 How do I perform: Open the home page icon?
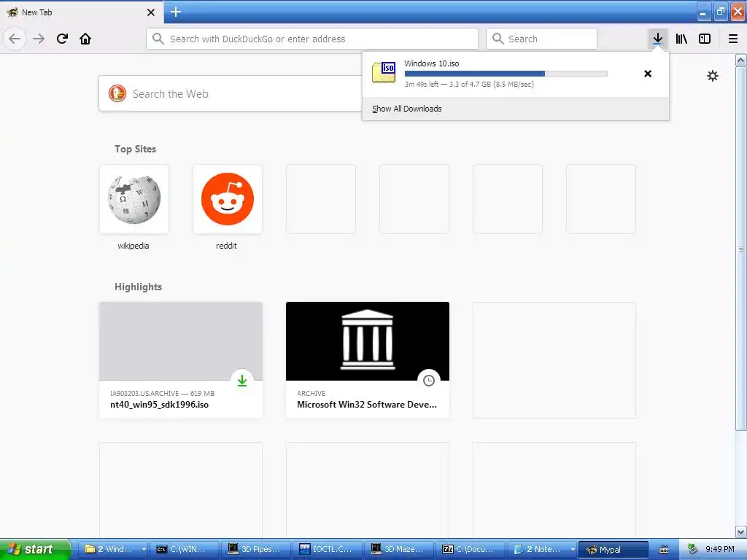click(x=85, y=39)
